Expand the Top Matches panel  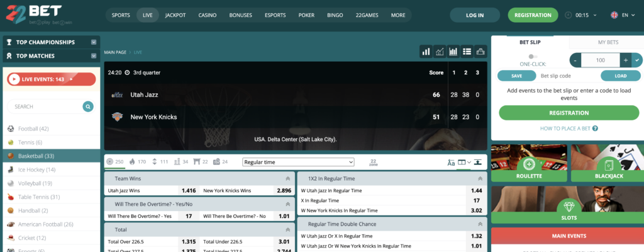tap(94, 56)
